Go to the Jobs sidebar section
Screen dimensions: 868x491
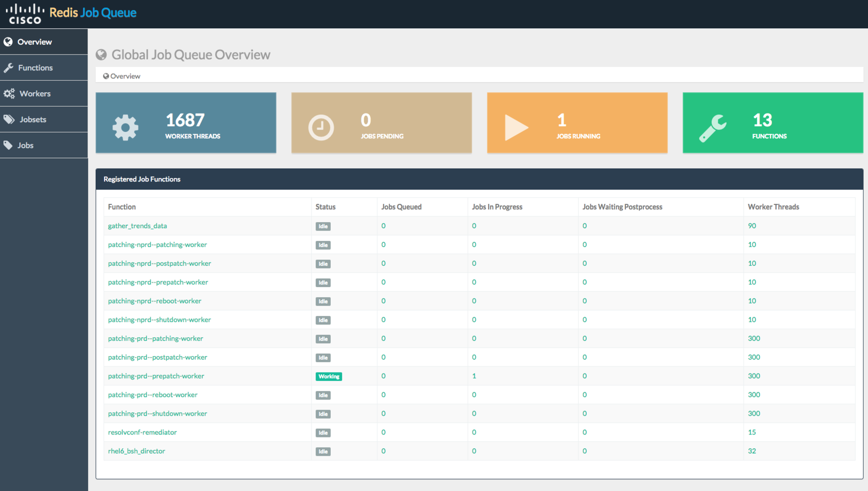[x=25, y=145]
